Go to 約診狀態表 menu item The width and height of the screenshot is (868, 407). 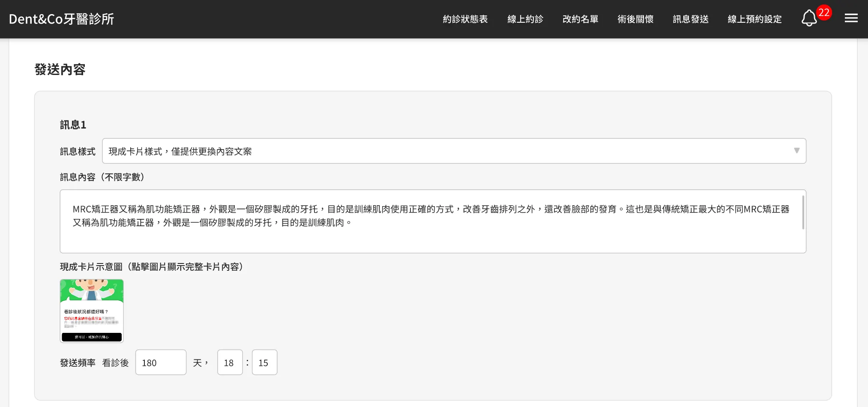click(x=465, y=19)
